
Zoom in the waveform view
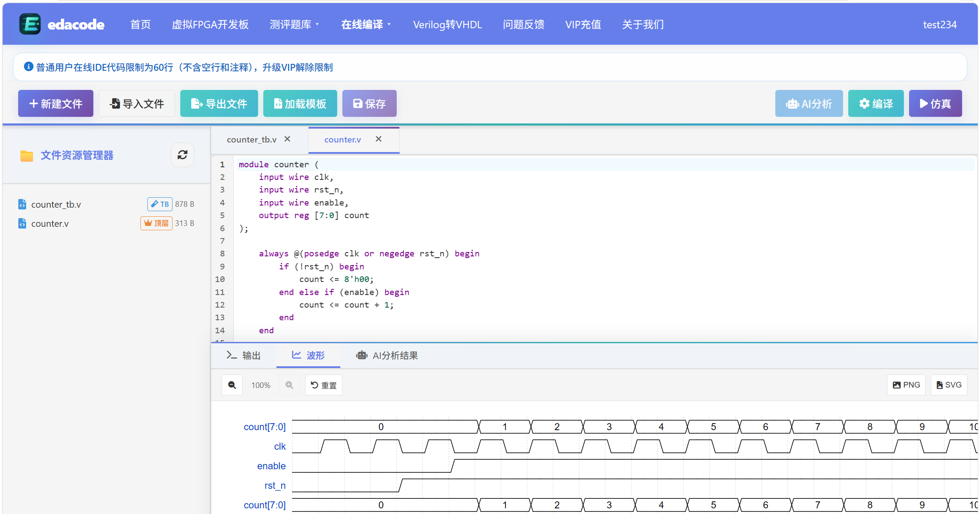coord(289,385)
